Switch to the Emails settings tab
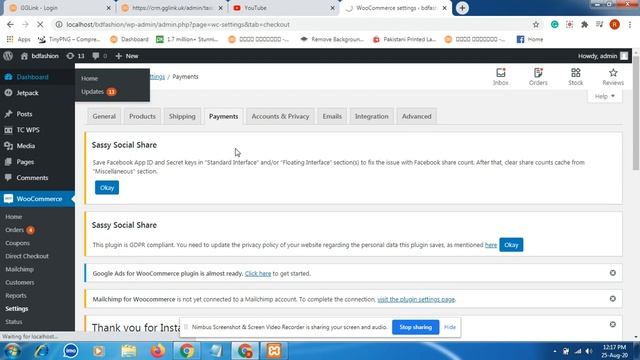The image size is (640, 360). coord(332,116)
